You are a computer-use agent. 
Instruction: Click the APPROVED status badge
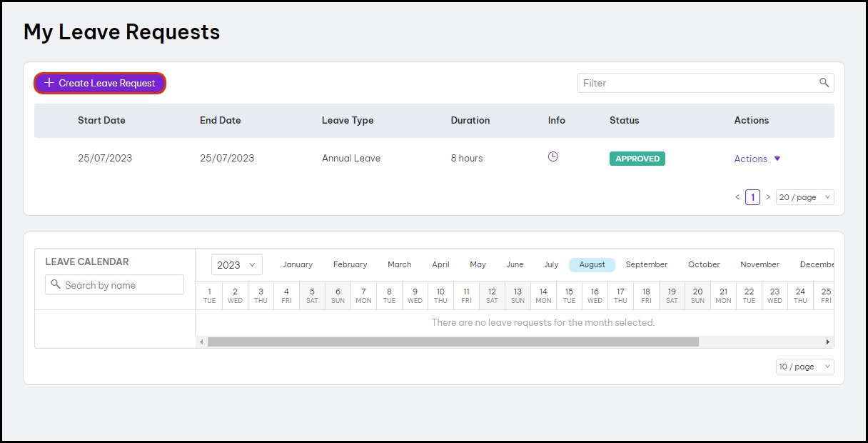pyautogui.click(x=637, y=159)
